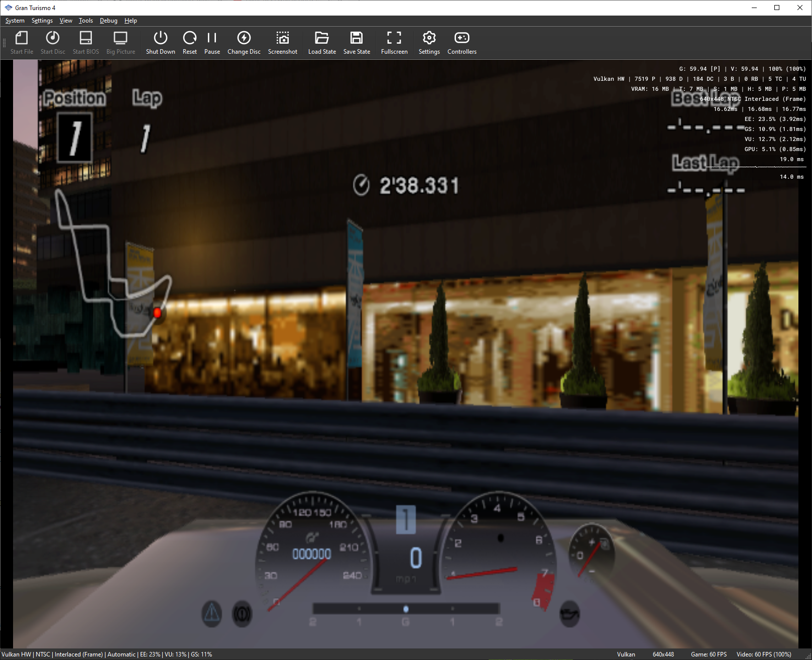Take a Screenshot of the game
The height and width of the screenshot is (660, 812).
click(x=283, y=43)
